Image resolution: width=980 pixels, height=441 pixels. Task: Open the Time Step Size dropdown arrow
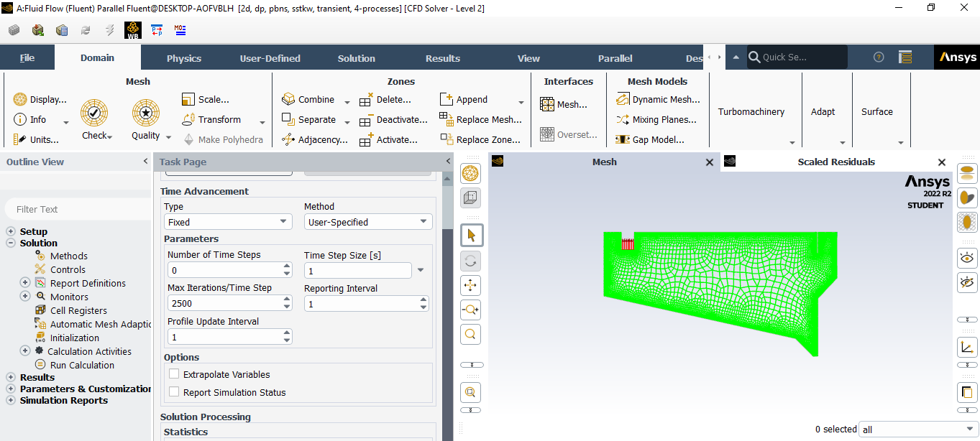coord(421,271)
